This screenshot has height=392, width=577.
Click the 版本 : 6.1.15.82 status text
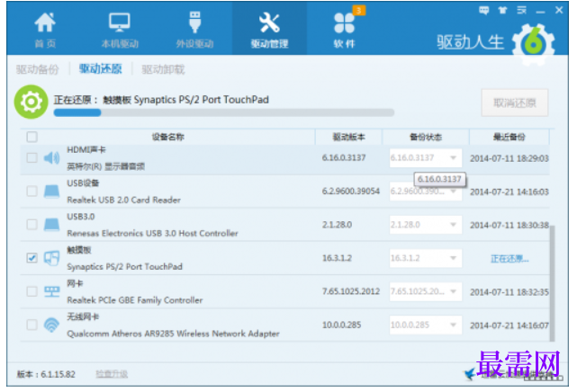click(46, 374)
